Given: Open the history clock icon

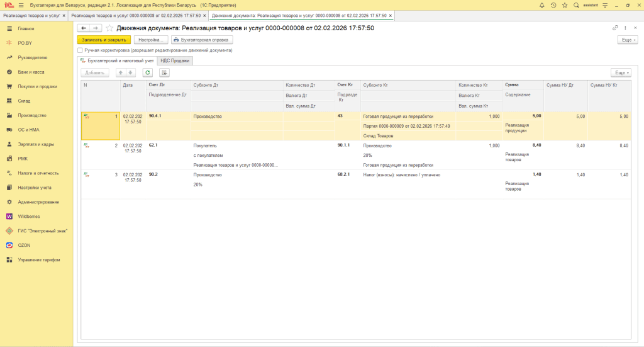Looking at the screenshot, I should tap(553, 5).
